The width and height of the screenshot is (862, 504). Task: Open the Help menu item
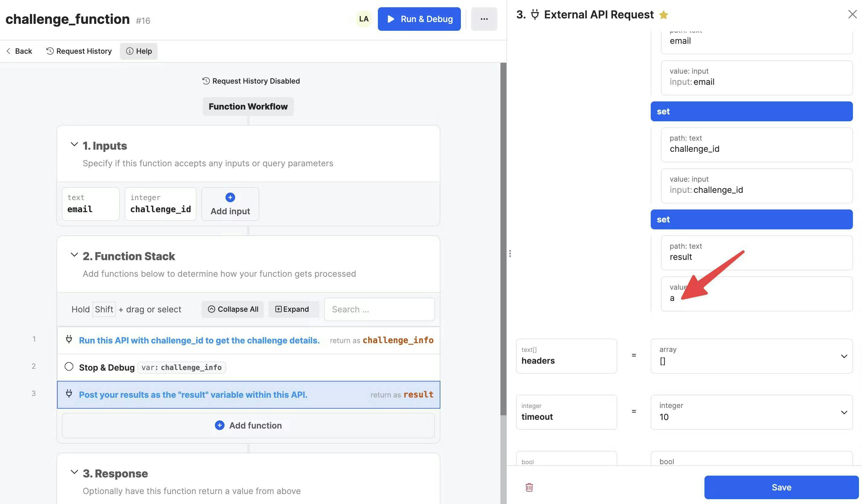tap(139, 51)
